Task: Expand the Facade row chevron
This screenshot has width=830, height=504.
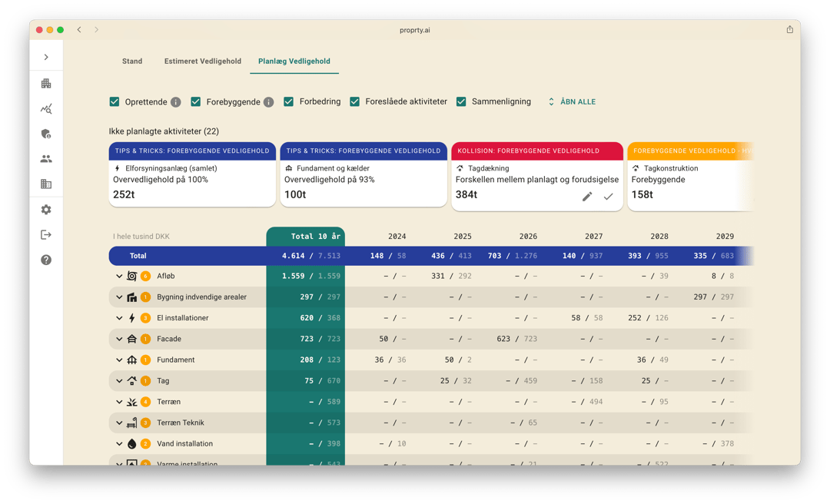Action: coord(119,339)
